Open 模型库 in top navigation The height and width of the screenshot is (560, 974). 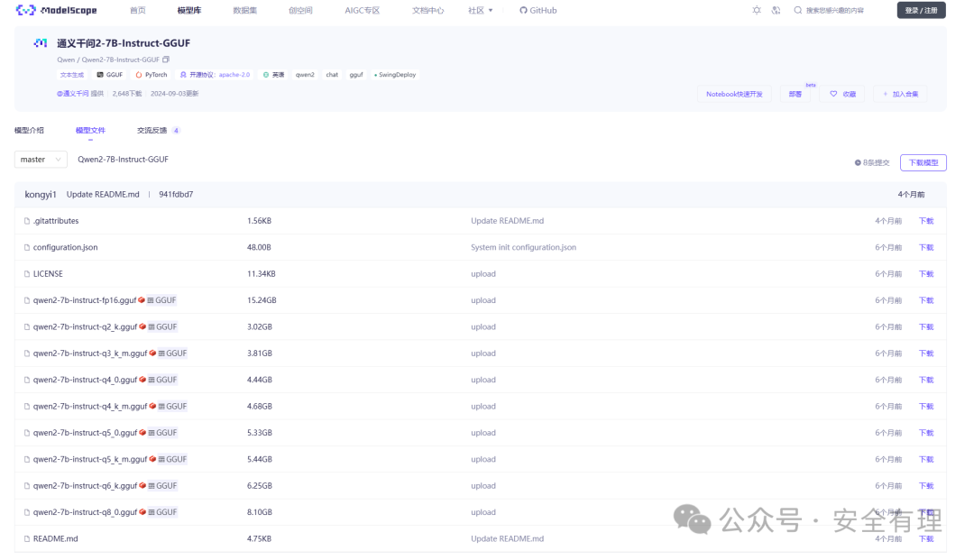click(x=189, y=10)
